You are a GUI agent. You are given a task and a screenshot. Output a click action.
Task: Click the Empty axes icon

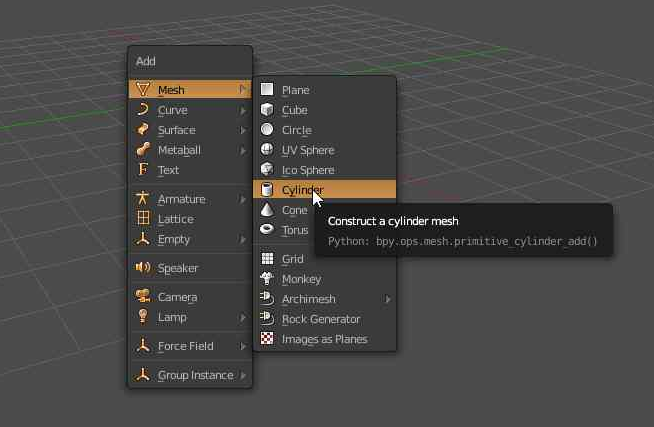(143, 239)
